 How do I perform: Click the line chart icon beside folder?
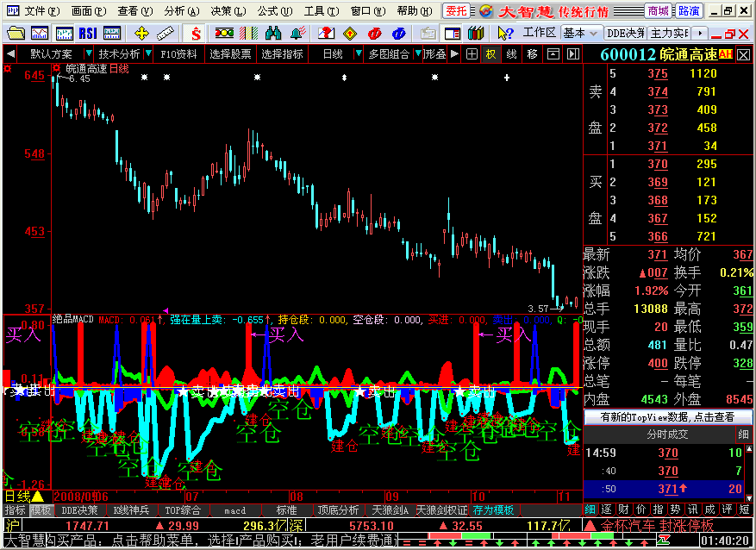pos(40,34)
